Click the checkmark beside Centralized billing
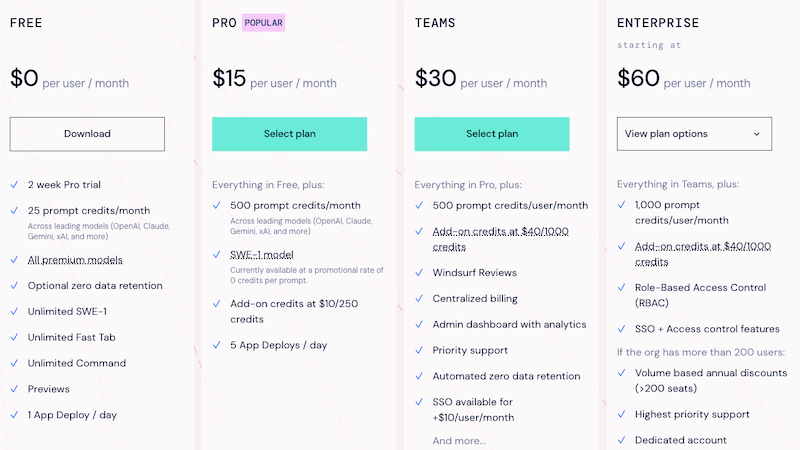 [x=419, y=298]
